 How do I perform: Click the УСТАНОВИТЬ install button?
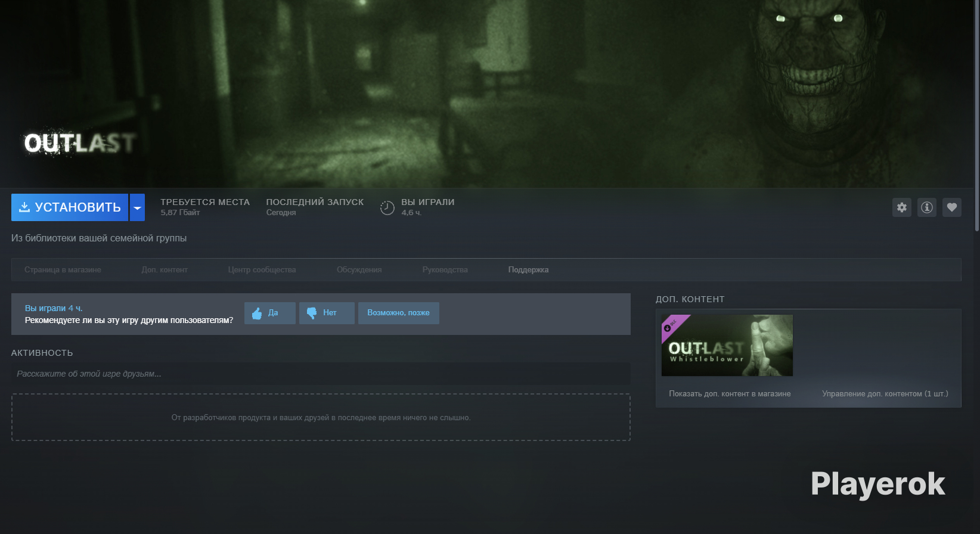point(70,207)
